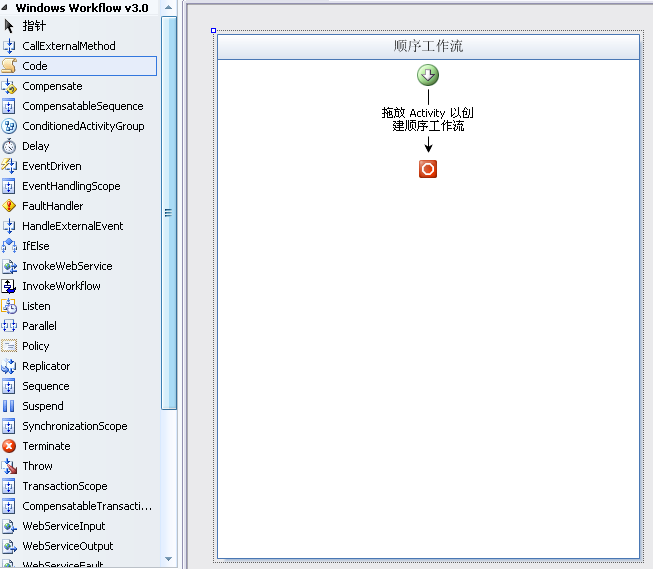The height and width of the screenshot is (569, 653).
Task: Click the workflow designer selection handle
Action: pos(214,30)
